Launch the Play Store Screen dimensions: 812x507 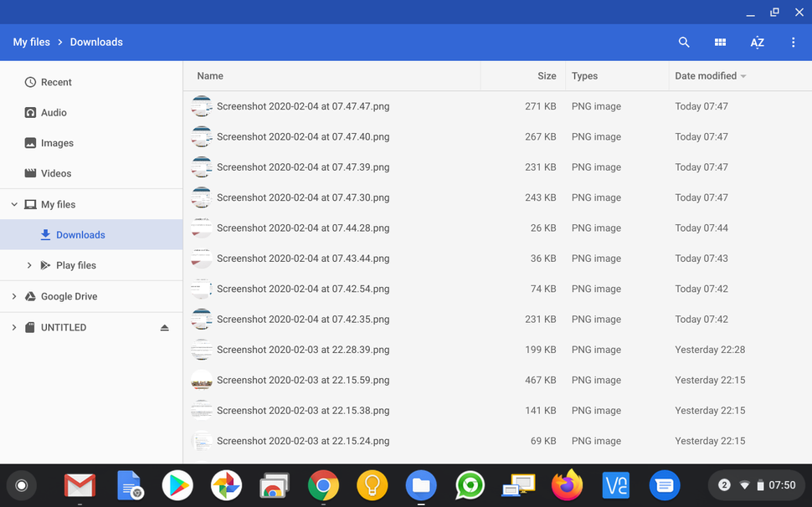[177, 485]
